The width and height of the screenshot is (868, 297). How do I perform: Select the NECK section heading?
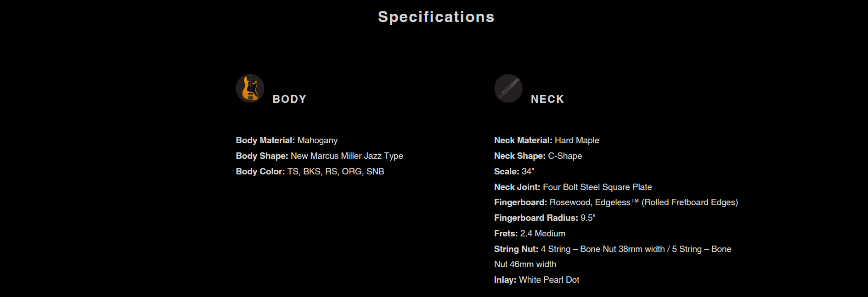click(547, 99)
